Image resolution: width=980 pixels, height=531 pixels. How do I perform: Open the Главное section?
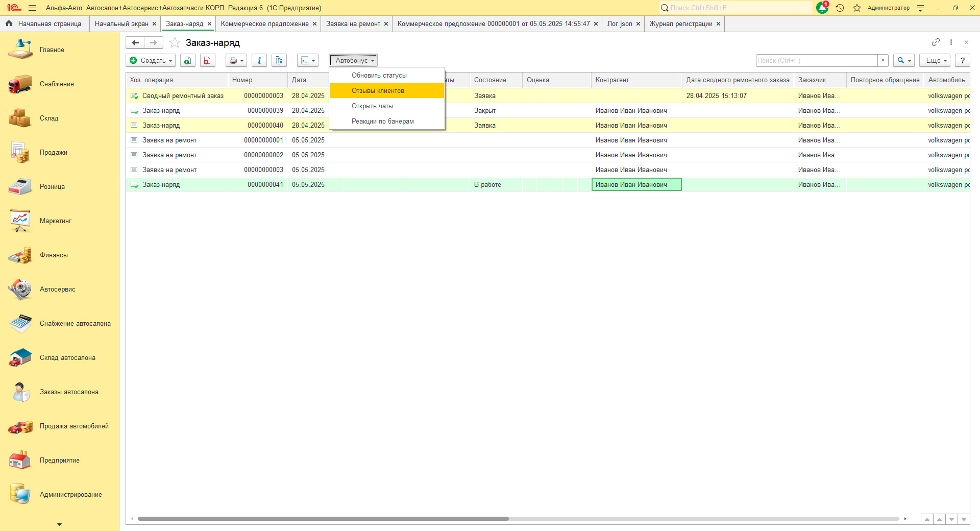point(52,50)
